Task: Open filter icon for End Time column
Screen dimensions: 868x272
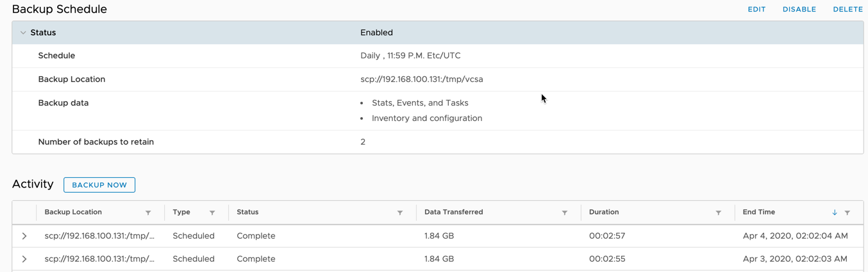Action: point(847,212)
